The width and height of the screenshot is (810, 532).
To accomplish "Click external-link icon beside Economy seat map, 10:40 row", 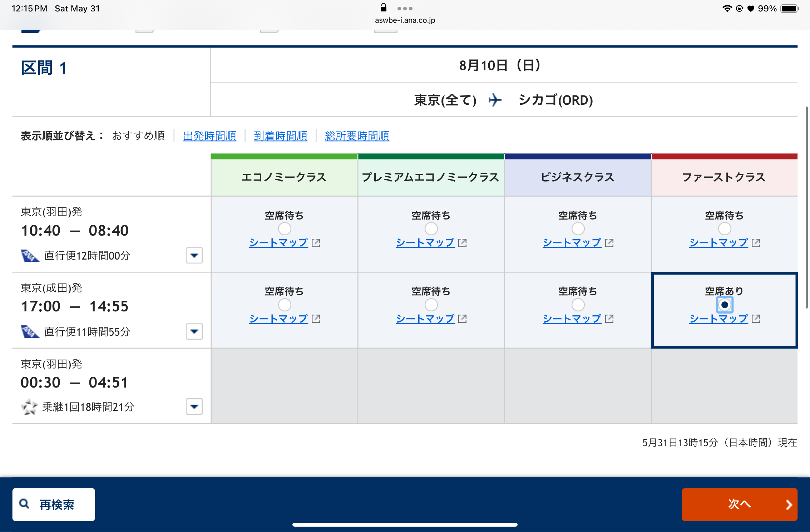I will [x=316, y=243].
